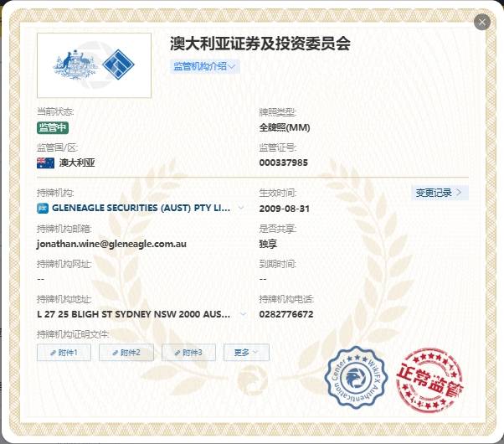Open attachment 附件3

point(188,353)
